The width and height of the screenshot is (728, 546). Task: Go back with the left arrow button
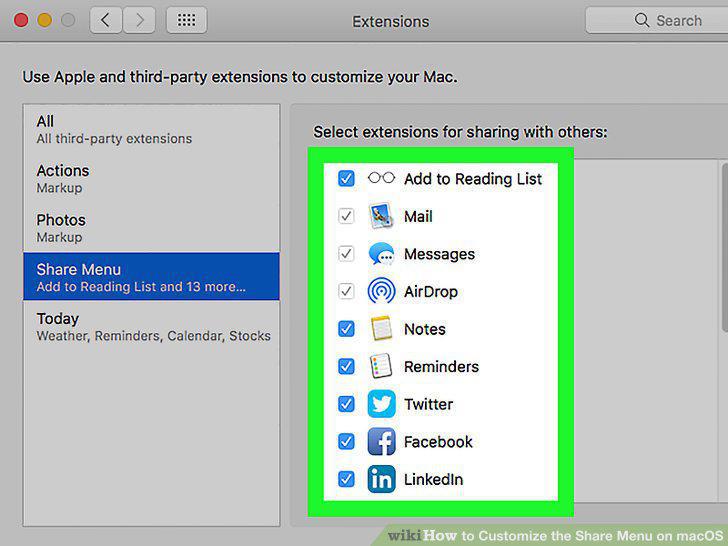(x=106, y=20)
